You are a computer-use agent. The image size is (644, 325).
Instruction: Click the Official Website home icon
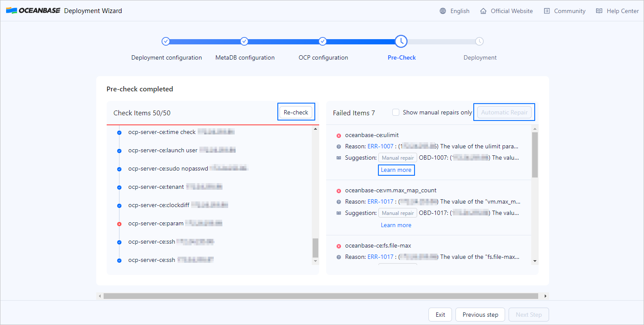coord(483,11)
